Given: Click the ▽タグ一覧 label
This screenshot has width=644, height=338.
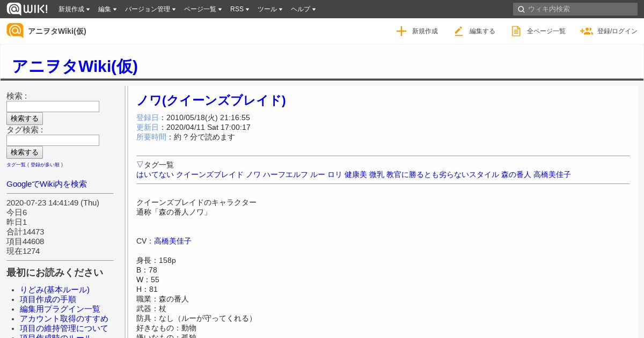Looking at the screenshot, I should [155, 165].
